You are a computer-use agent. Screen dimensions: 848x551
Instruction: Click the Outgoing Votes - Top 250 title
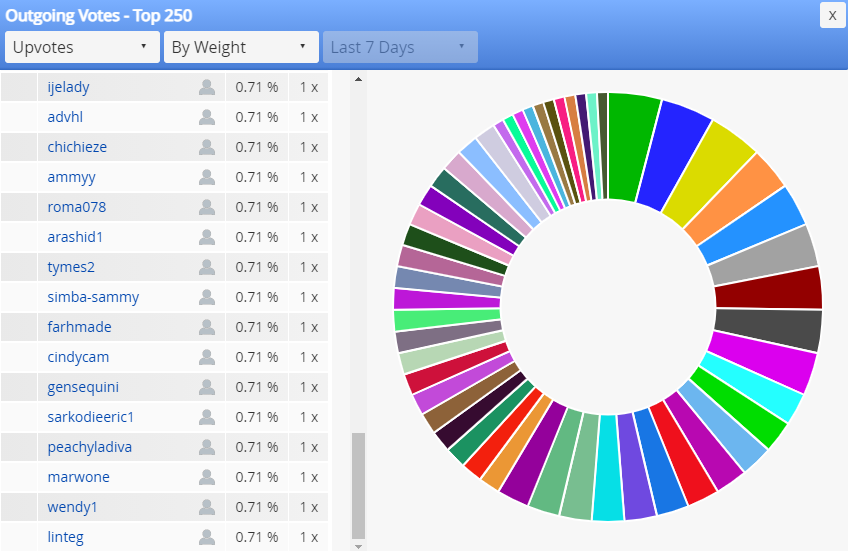point(98,15)
